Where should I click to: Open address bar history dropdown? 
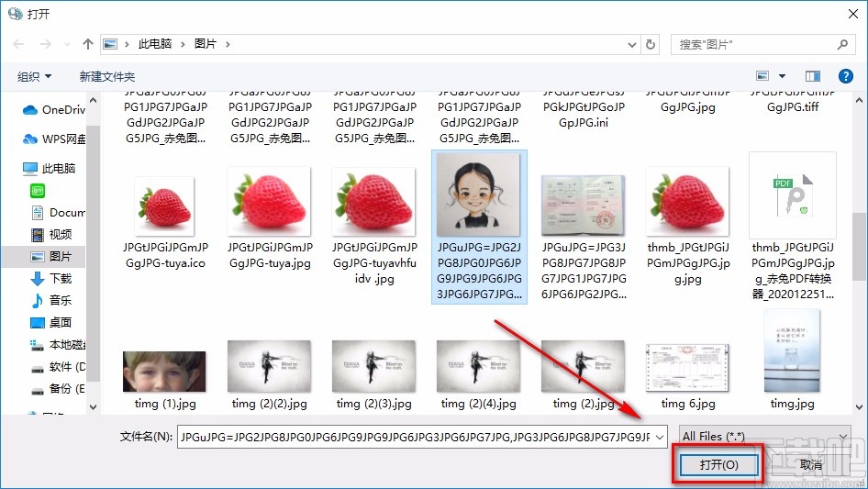[x=631, y=44]
